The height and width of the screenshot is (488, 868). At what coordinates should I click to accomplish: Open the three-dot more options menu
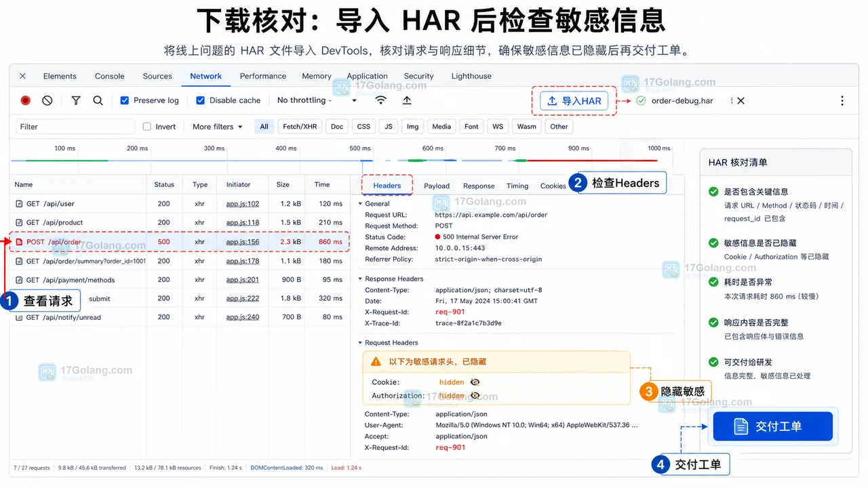pyautogui.click(x=842, y=100)
